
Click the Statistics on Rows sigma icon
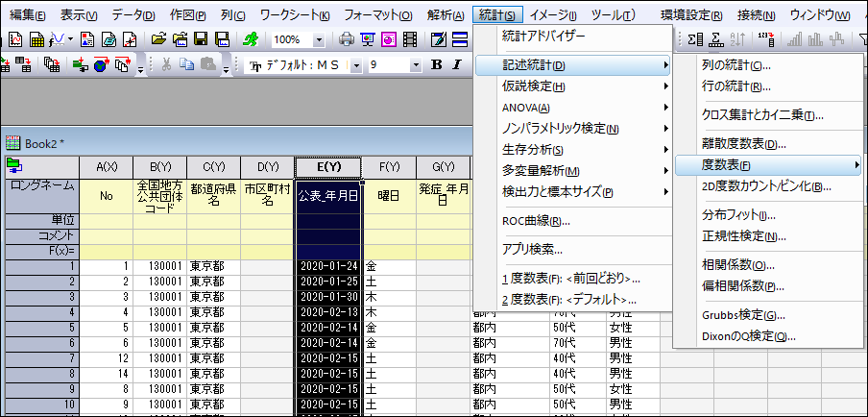point(717,39)
